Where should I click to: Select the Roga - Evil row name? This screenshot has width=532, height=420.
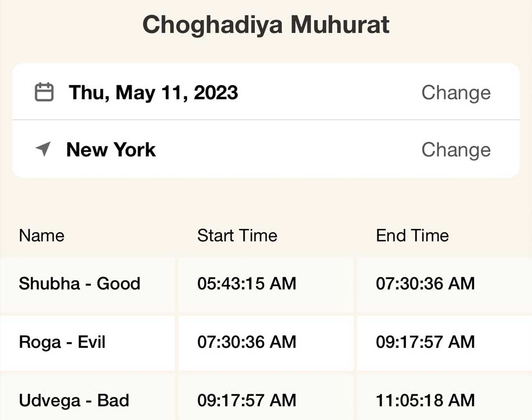62,342
